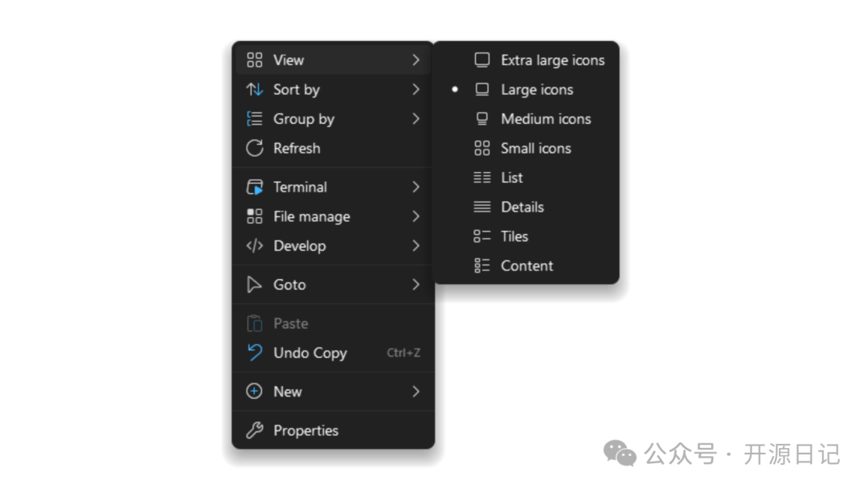The image size is (868, 489).
Task: Expand the Sort by submenu arrow
Action: click(x=416, y=89)
